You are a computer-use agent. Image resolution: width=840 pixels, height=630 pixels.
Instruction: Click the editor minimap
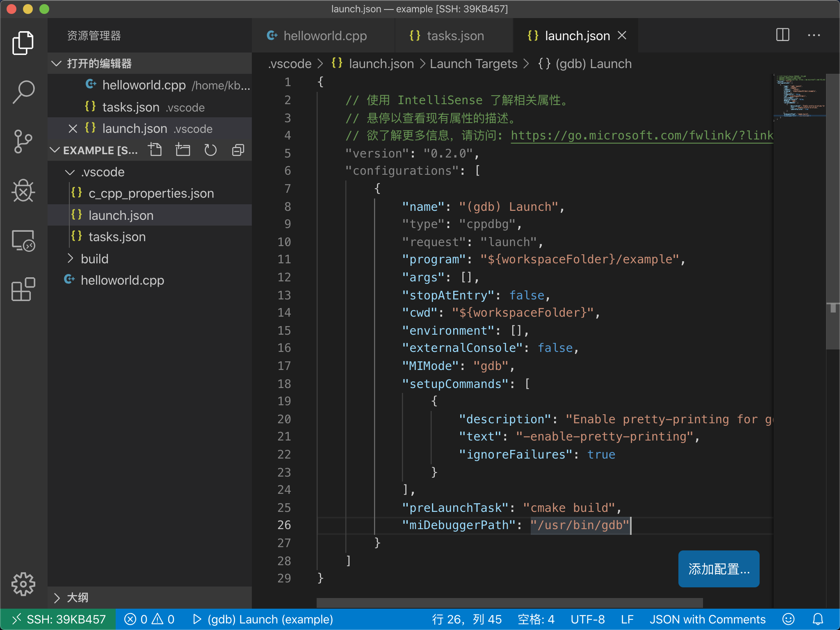tap(799, 98)
